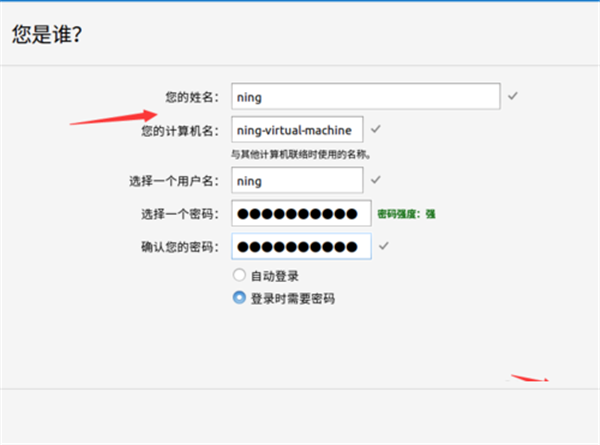Click the 您的计算机名 label
This screenshot has height=445, width=600.
(x=180, y=131)
